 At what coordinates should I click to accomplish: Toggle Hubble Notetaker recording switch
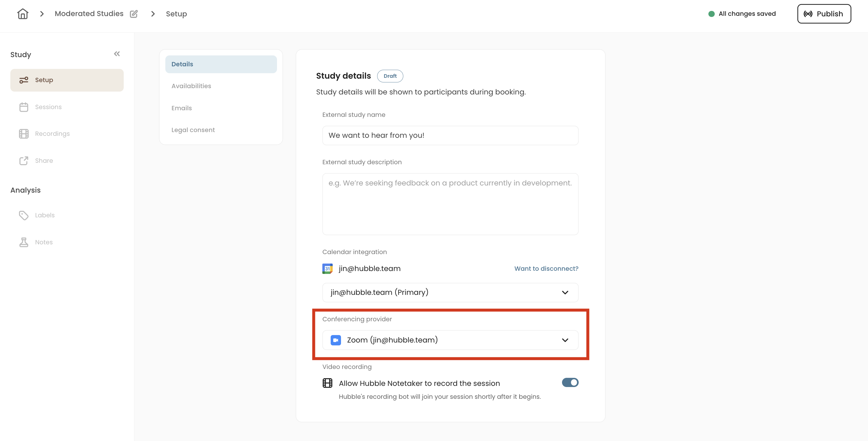[x=570, y=383]
